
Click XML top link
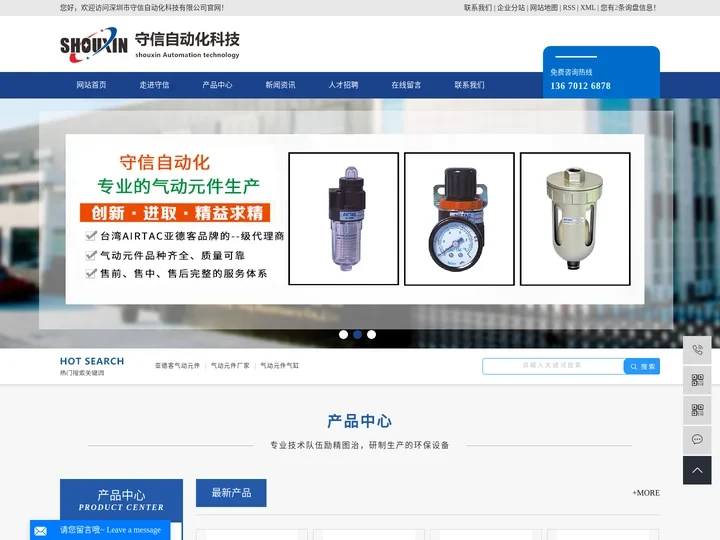point(588,8)
